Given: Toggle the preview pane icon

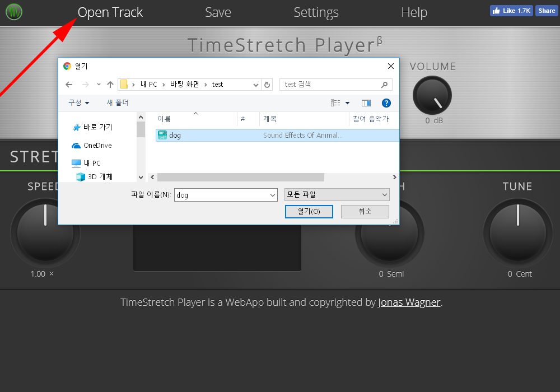Looking at the screenshot, I should tap(366, 103).
